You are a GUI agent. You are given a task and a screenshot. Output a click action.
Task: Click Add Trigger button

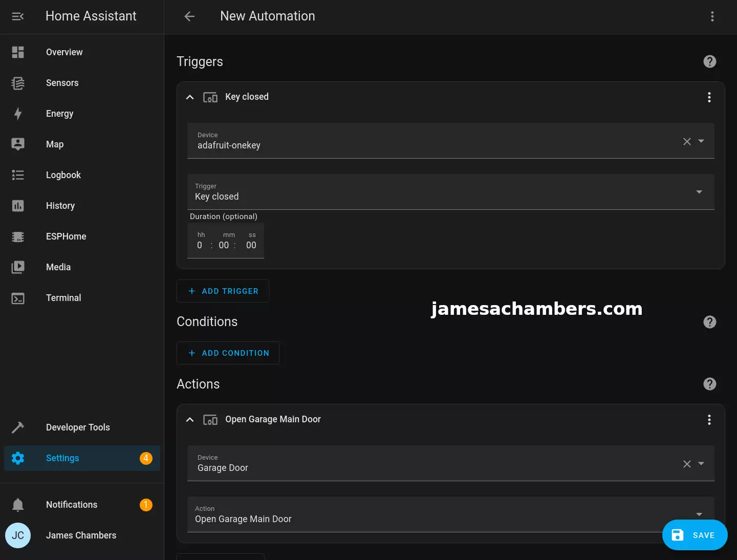coord(223,291)
